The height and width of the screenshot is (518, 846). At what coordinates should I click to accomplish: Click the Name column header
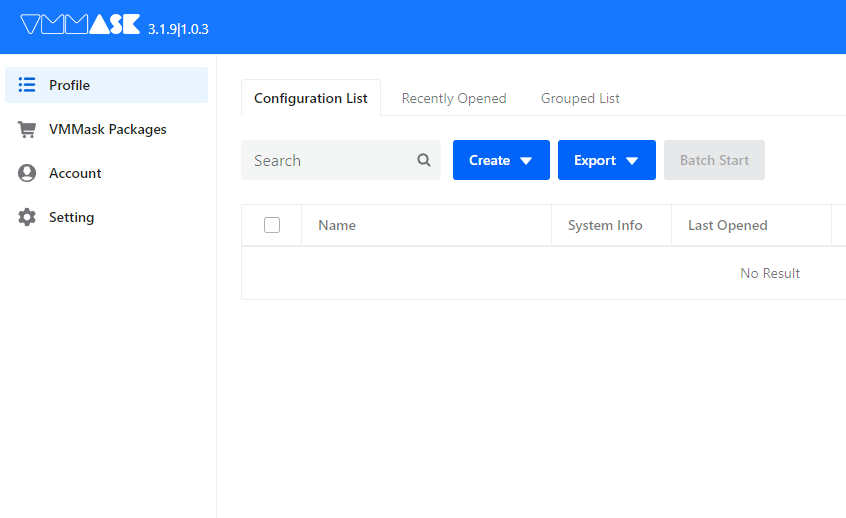coord(337,225)
